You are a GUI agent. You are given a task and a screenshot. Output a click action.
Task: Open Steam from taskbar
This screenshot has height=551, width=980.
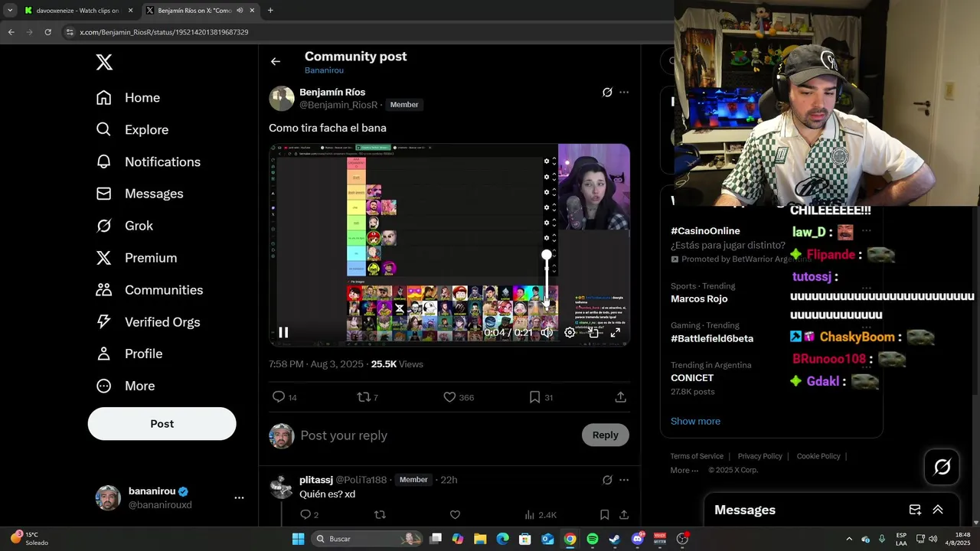(615, 539)
